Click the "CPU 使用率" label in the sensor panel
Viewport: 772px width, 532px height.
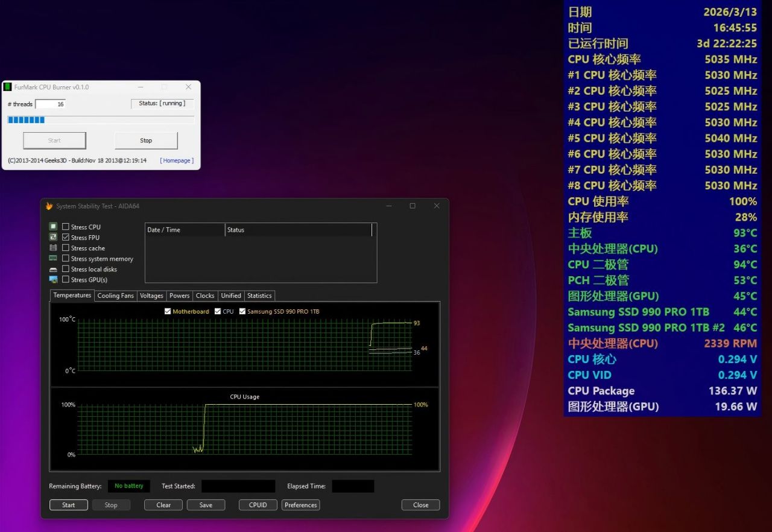[598, 201]
